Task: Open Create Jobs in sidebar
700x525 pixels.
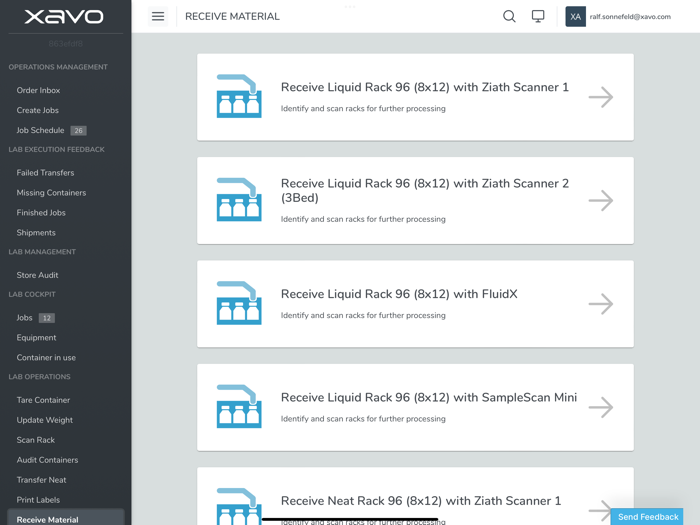Action: click(38, 110)
